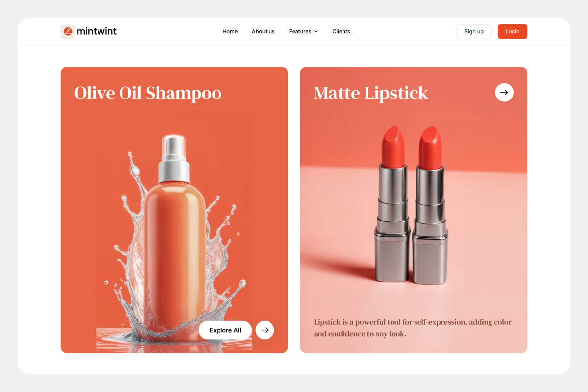This screenshot has width=588, height=392.
Task: Open the Home menu item
Action: coord(230,31)
